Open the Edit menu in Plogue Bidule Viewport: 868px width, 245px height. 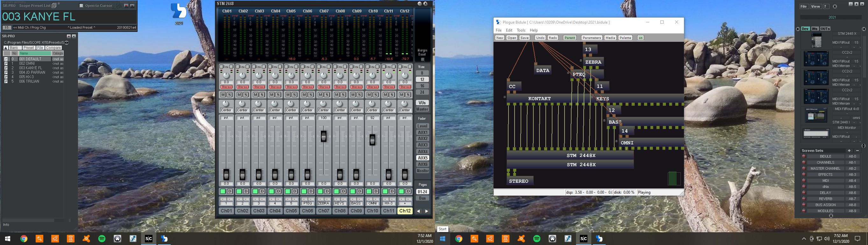[509, 30]
